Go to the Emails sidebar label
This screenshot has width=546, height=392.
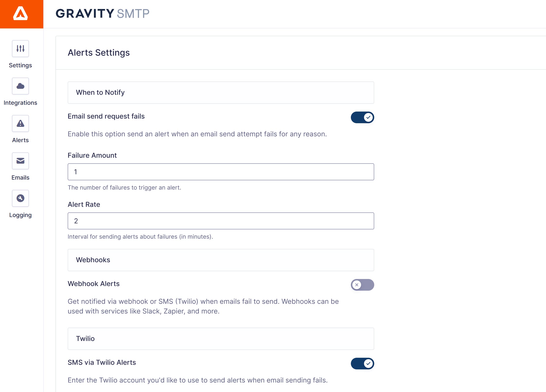click(x=20, y=178)
